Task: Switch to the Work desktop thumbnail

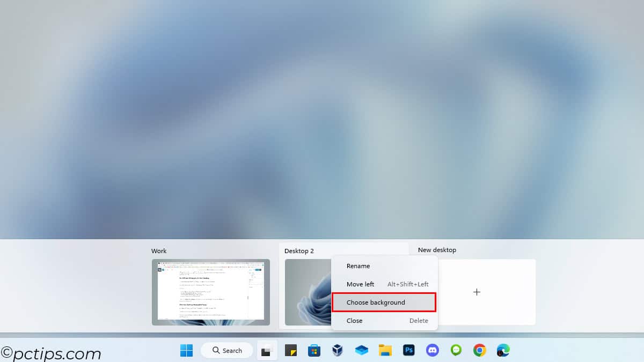Action: coord(211,292)
